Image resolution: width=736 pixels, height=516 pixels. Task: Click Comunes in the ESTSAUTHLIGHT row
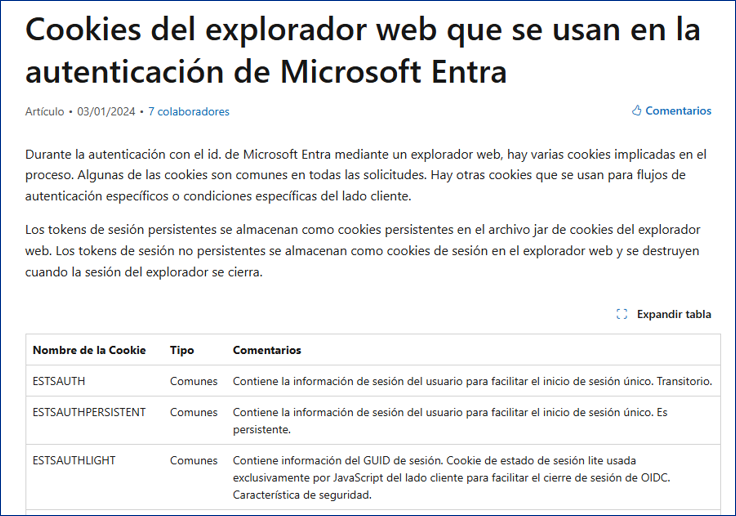point(193,461)
